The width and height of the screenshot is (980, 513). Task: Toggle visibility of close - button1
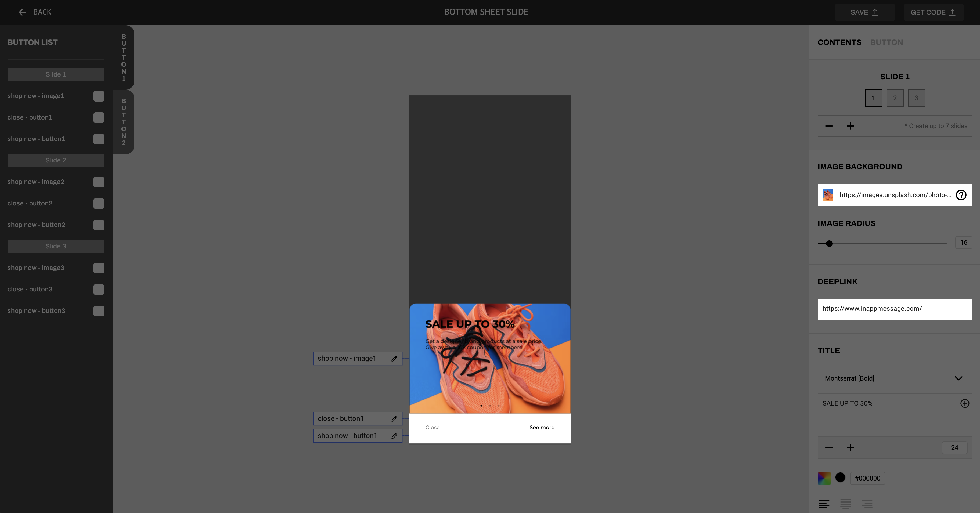coord(99,117)
